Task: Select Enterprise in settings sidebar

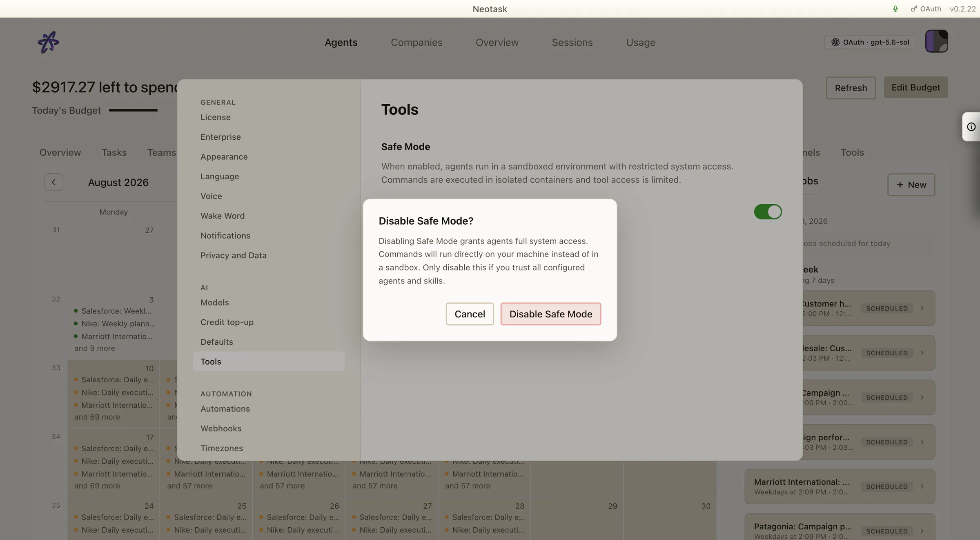Action: (x=268, y=137)
